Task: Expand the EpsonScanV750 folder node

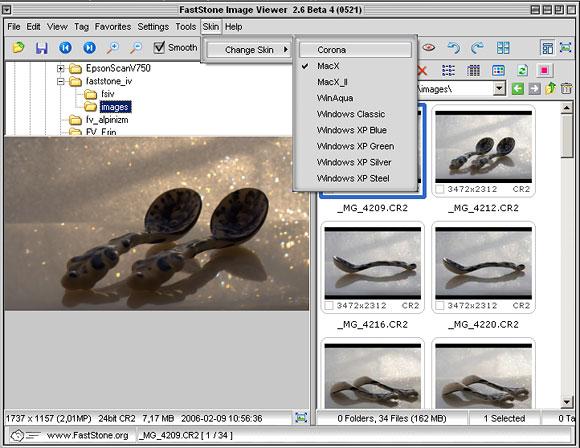Action: tap(61, 68)
